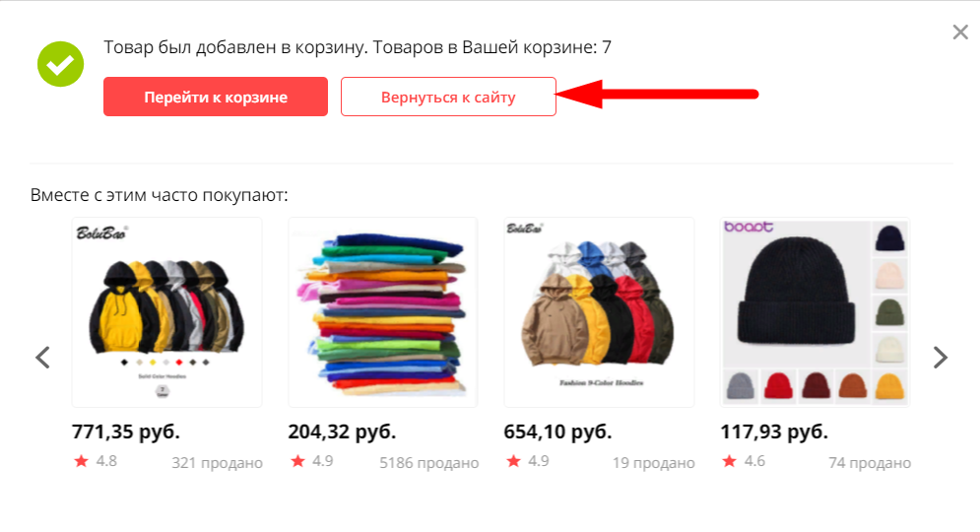Image resolution: width=980 pixels, height=532 pixels.
Task: Open the solid color hoodies product image
Action: pyautogui.click(x=599, y=312)
